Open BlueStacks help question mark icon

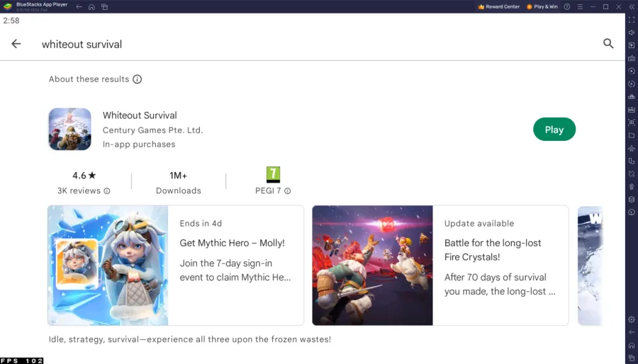point(567,7)
